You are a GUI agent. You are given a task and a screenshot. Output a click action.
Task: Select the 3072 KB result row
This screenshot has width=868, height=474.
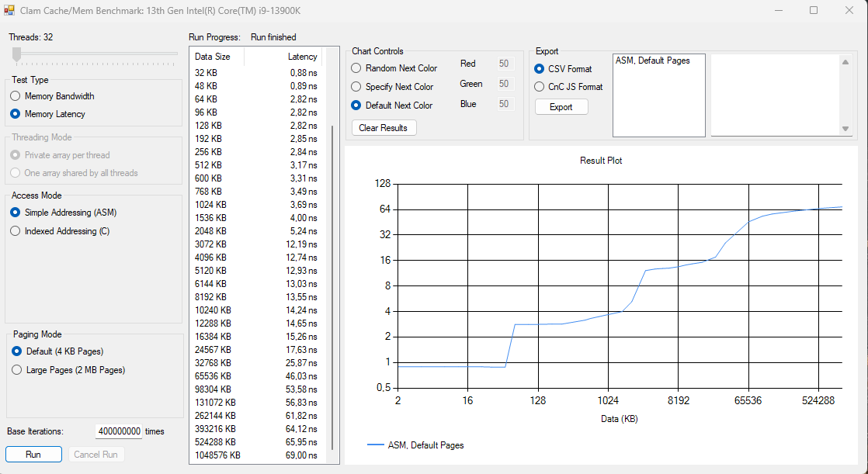(x=256, y=244)
